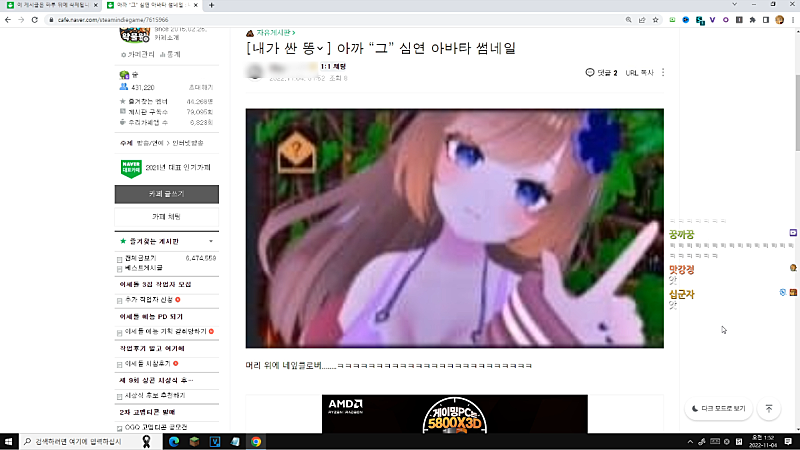Open the NAVER 대표카페 badge

tap(131, 168)
